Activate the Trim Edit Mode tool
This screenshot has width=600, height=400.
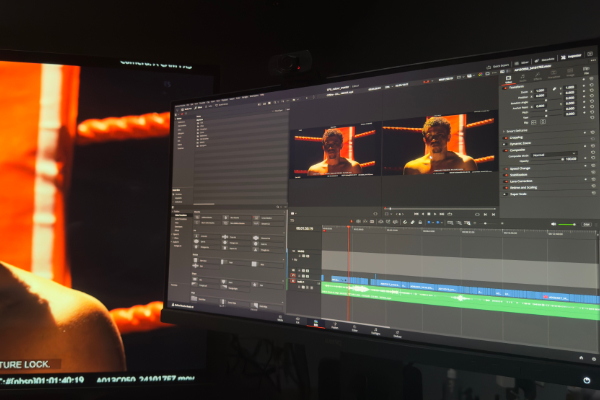tap(358, 222)
